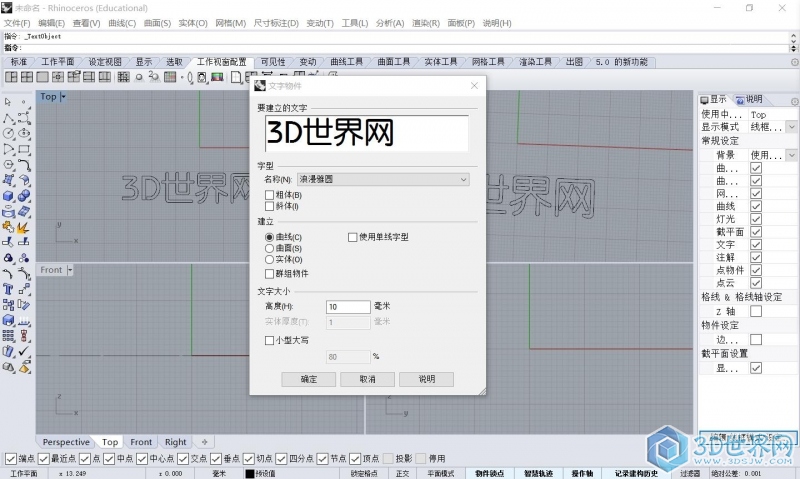Screen dimensions: 800x479
Task: Enable 使用单线字型 checkbox
Action: (353, 237)
